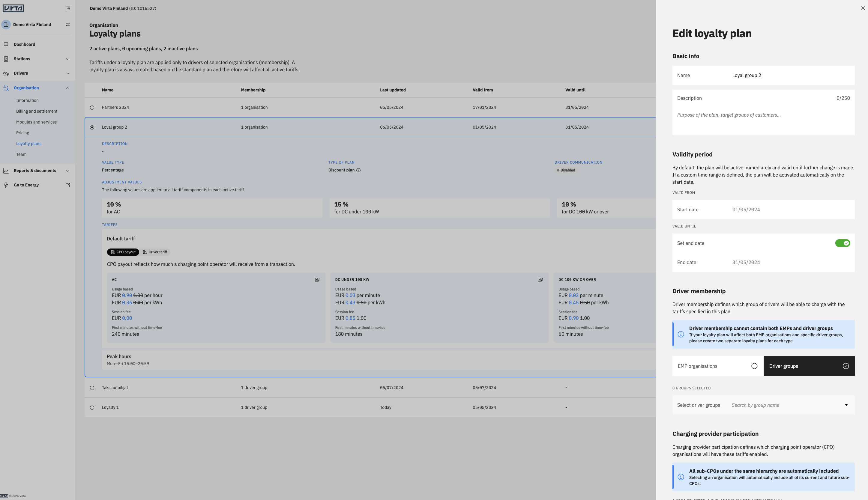
Task: Collapse the sidebar with the panel icon
Action: (x=68, y=8)
